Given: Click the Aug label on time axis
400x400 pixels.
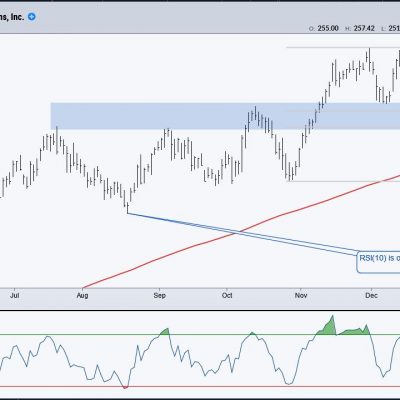Looking at the screenshot, I should (82, 295).
